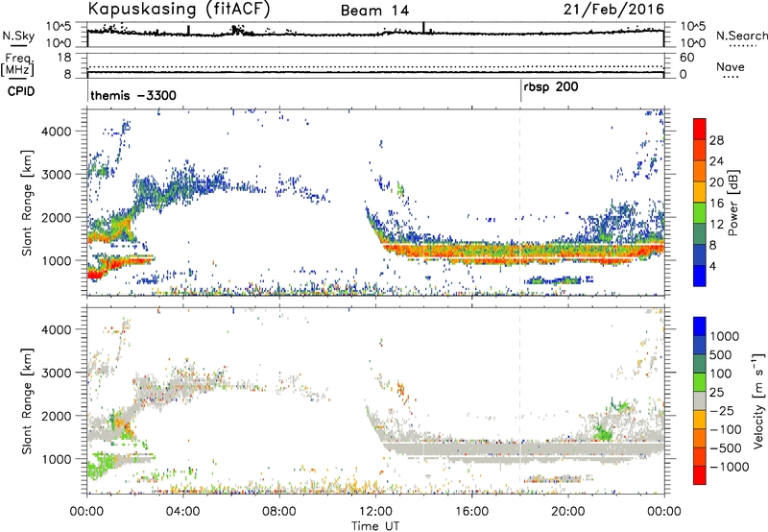
Task: Click the '16' tick on Power colorbar
Action: coord(716,204)
